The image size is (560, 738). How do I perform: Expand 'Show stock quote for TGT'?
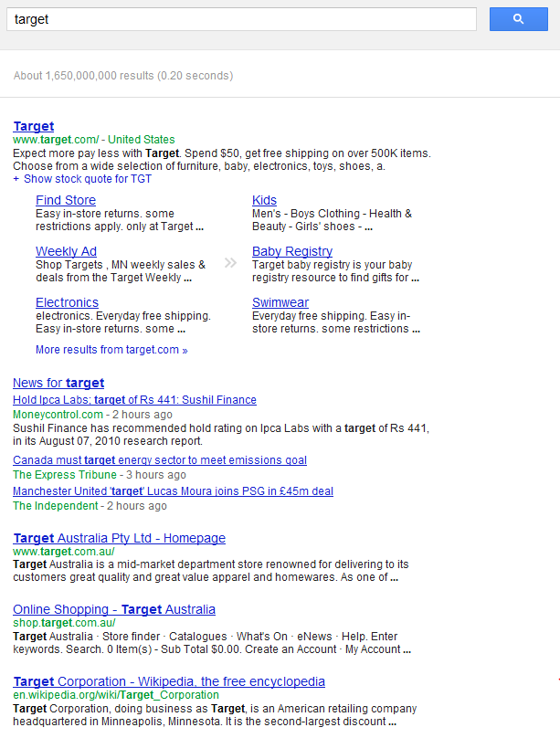coord(82,179)
